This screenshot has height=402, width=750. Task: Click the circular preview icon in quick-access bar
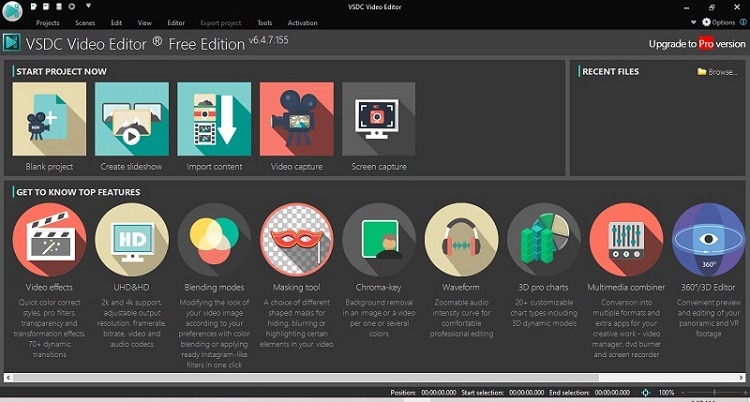pos(72,7)
